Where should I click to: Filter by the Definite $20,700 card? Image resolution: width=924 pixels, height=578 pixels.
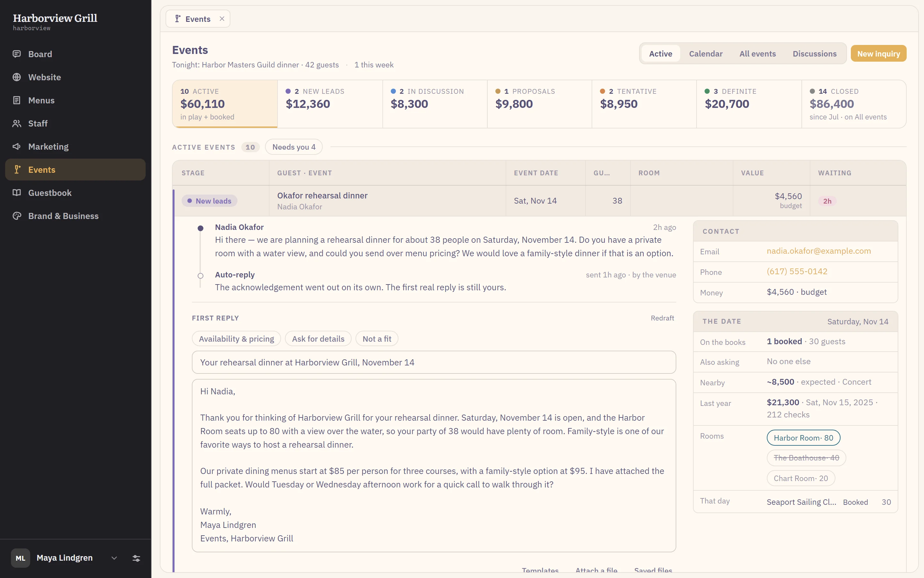coord(749,104)
